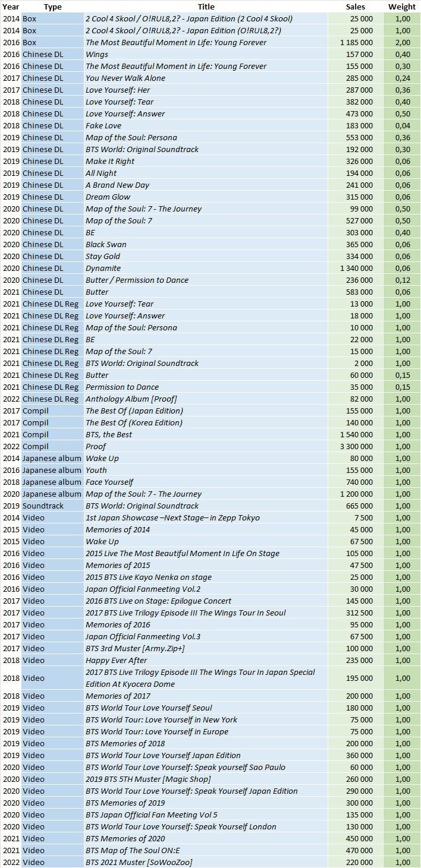The image size is (421, 868).
Task: Click the weight value 0,24
Action: (x=403, y=78)
